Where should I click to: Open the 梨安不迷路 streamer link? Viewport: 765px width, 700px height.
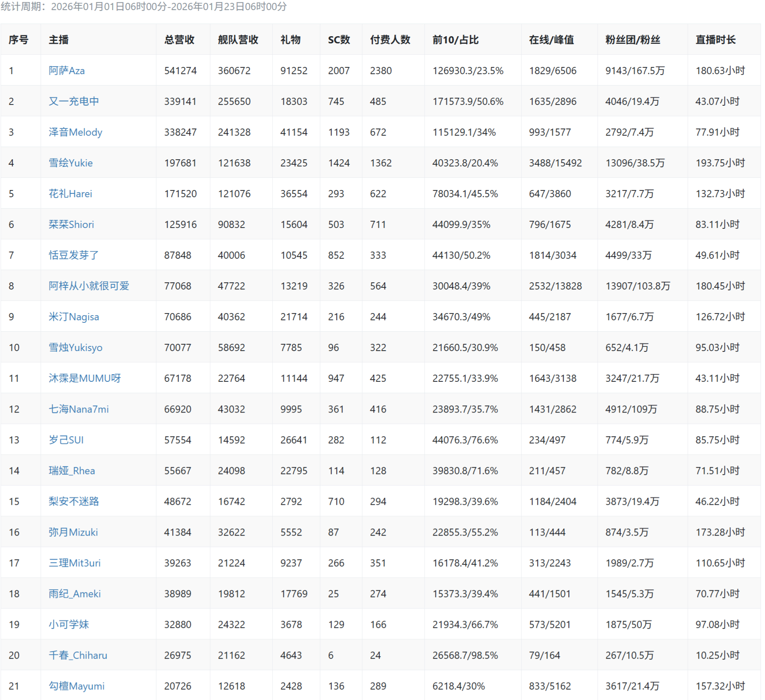[x=74, y=501]
